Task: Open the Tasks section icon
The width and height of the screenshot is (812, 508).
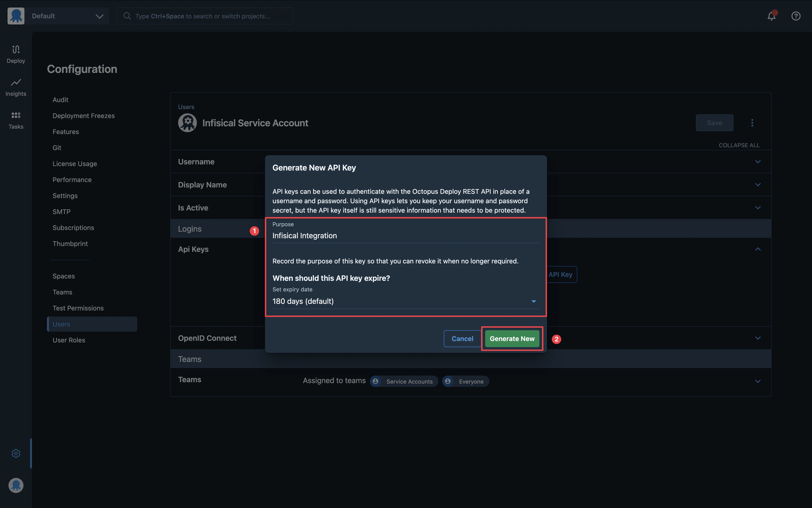Action: pyautogui.click(x=16, y=115)
